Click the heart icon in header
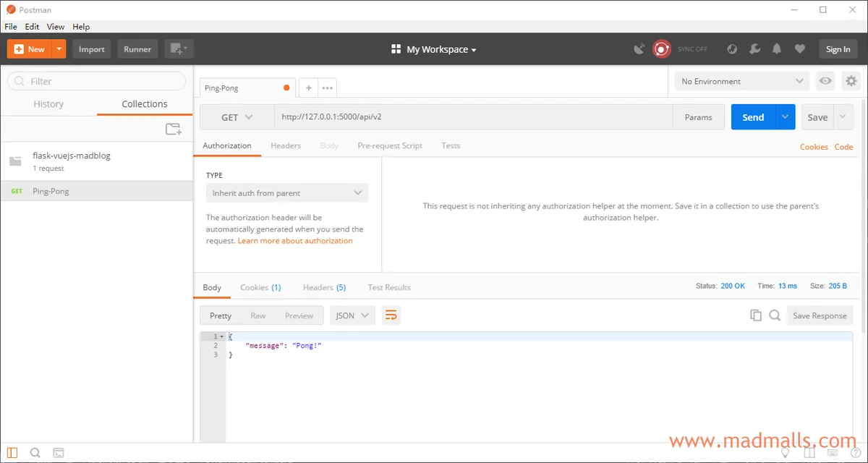Screen dimensions: 868x463 click(x=799, y=49)
